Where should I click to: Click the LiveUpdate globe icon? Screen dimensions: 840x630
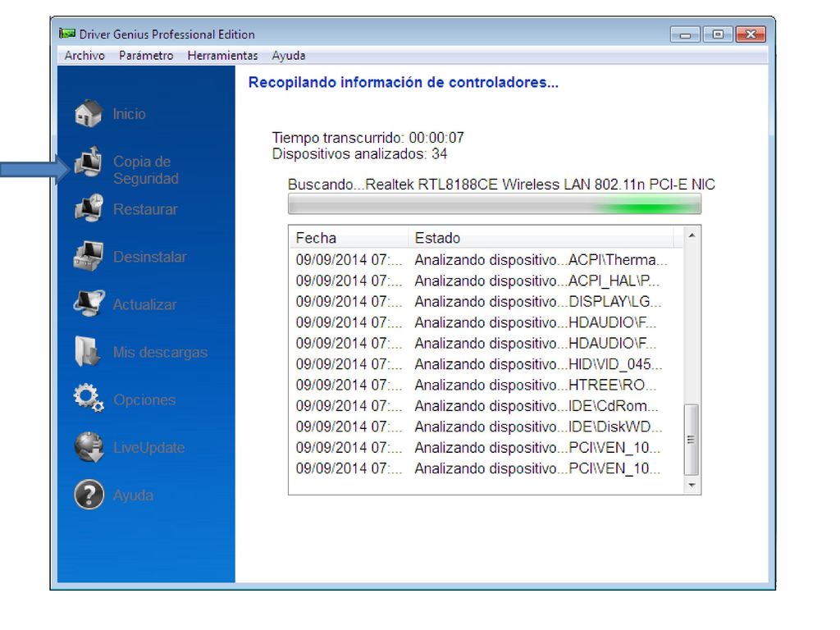[89, 447]
